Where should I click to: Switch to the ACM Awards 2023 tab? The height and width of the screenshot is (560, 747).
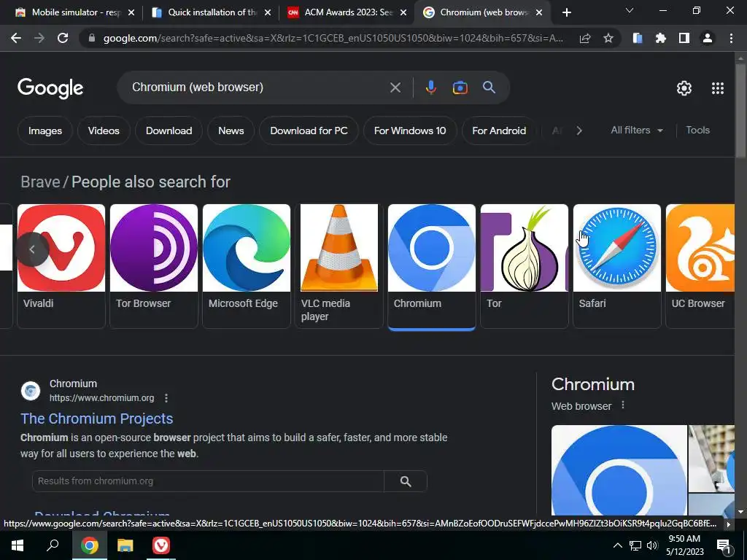point(347,12)
